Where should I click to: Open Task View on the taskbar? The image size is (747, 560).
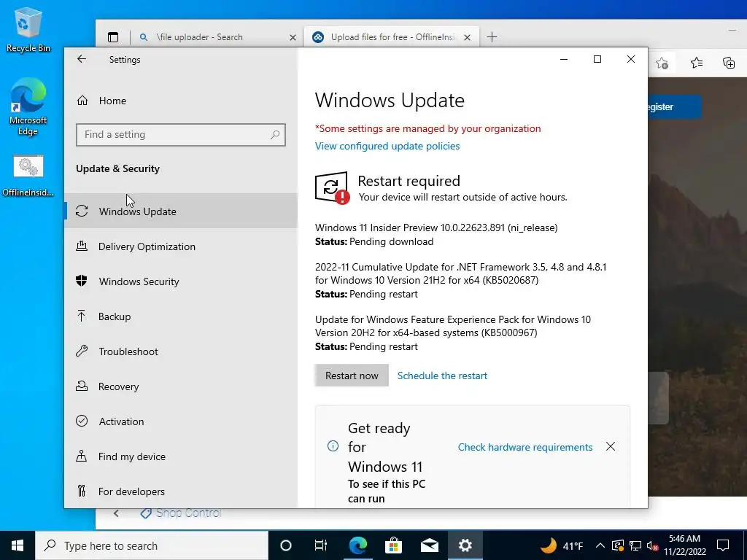pos(321,545)
